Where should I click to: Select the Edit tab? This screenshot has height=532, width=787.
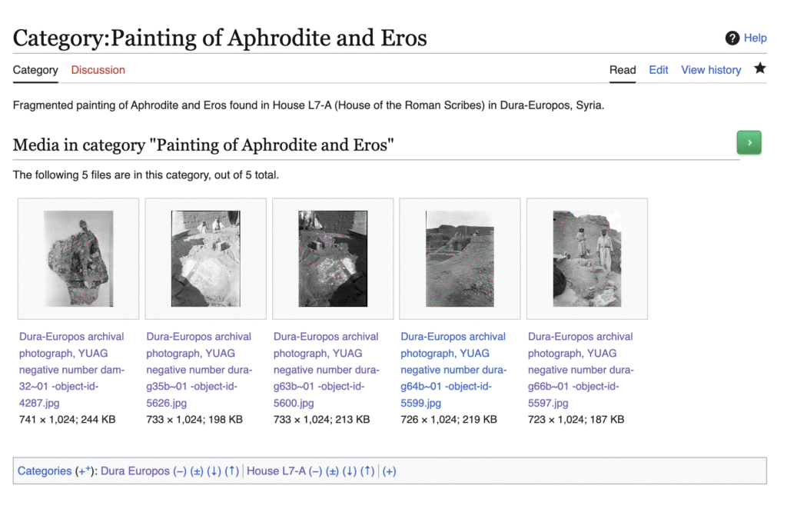[659, 70]
